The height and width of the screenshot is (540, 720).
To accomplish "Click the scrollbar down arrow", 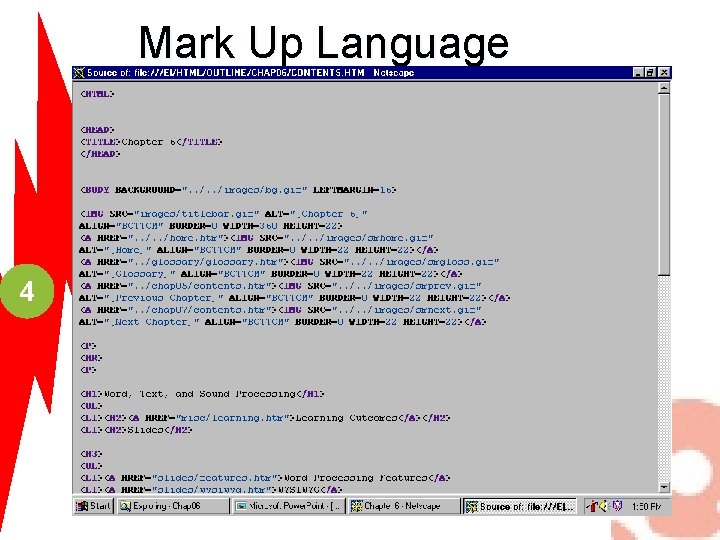I will point(664,487).
